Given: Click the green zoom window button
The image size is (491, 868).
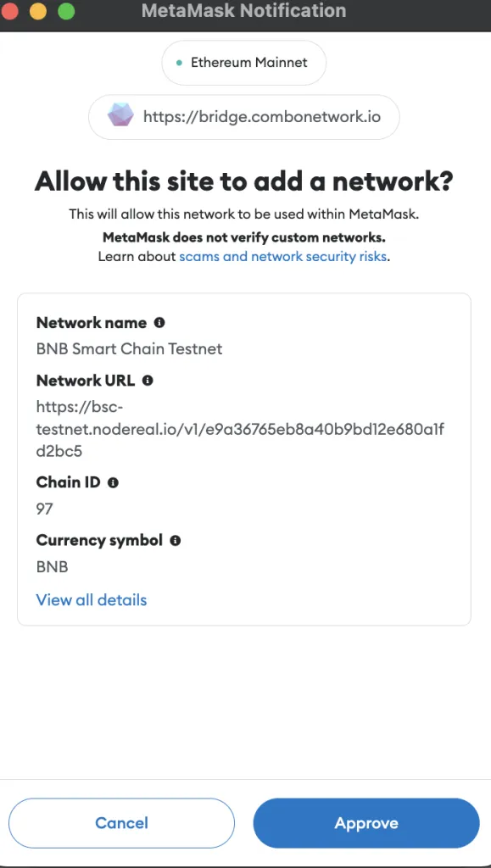Looking at the screenshot, I should click(x=66, y=11).
